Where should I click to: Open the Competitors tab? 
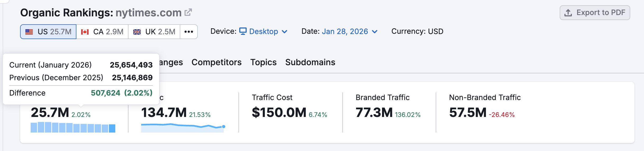click(216, 62)
